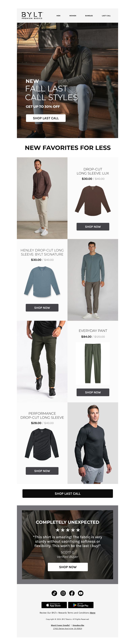Click the BYLT Premium Basics logo
The image size is (135, 644).
[32, 16]
